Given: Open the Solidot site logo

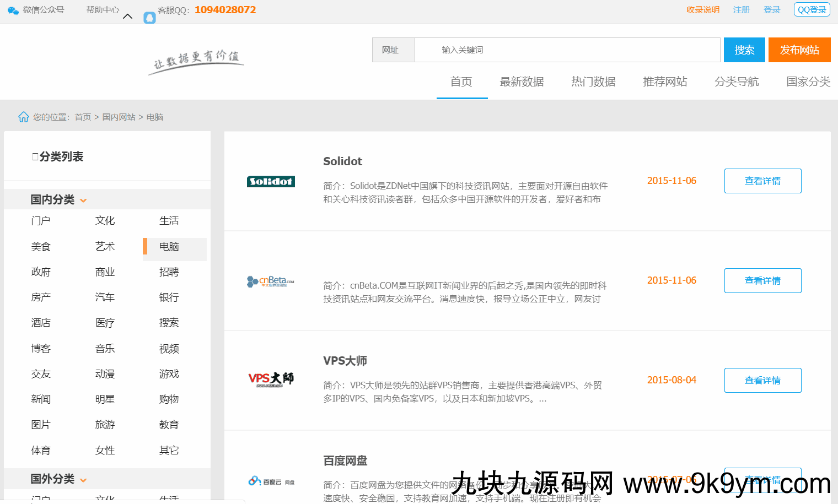Looking at the screenshot, I should [271, 181].
